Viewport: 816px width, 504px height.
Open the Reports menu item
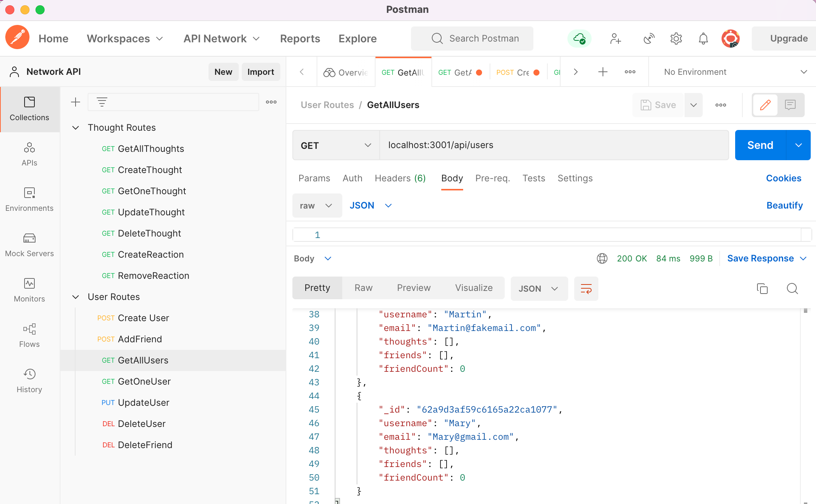tap(300, 39)
